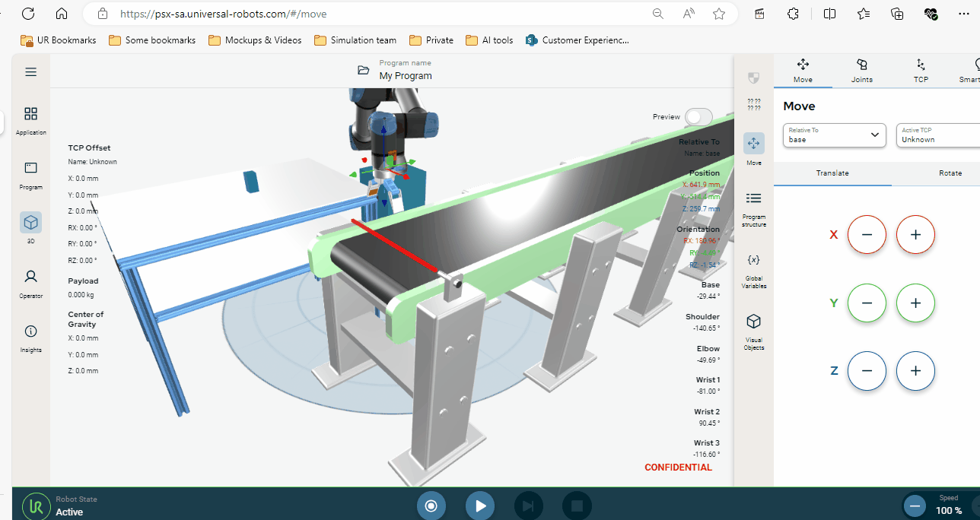Open browser extensions icon

[794, 14]
